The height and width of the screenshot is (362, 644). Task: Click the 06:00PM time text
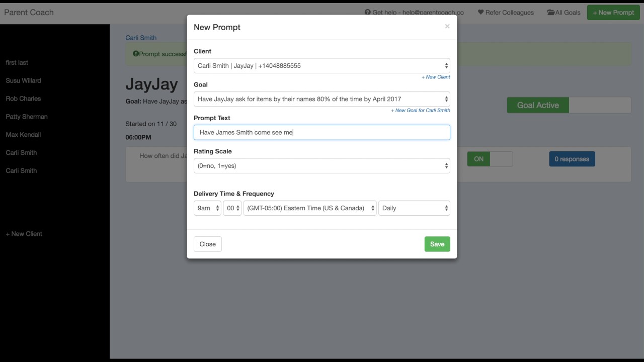[138, 137]
